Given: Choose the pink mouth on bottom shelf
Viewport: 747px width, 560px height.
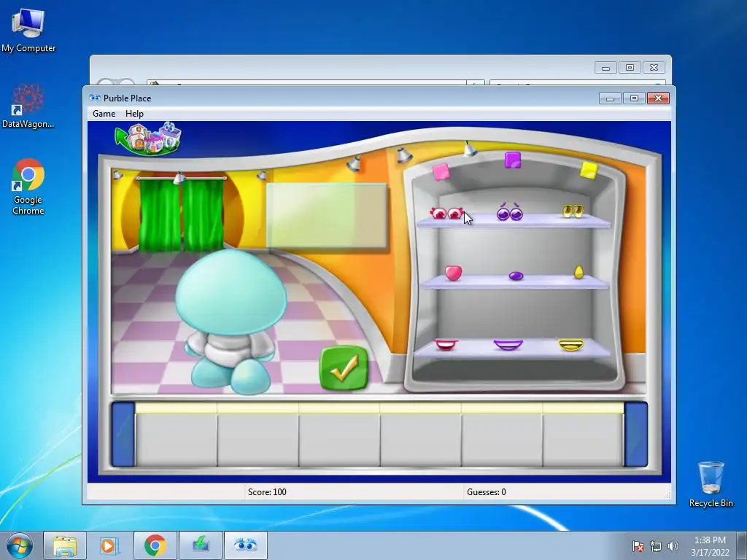Looking at the screenshot, I should click(446, 344).
